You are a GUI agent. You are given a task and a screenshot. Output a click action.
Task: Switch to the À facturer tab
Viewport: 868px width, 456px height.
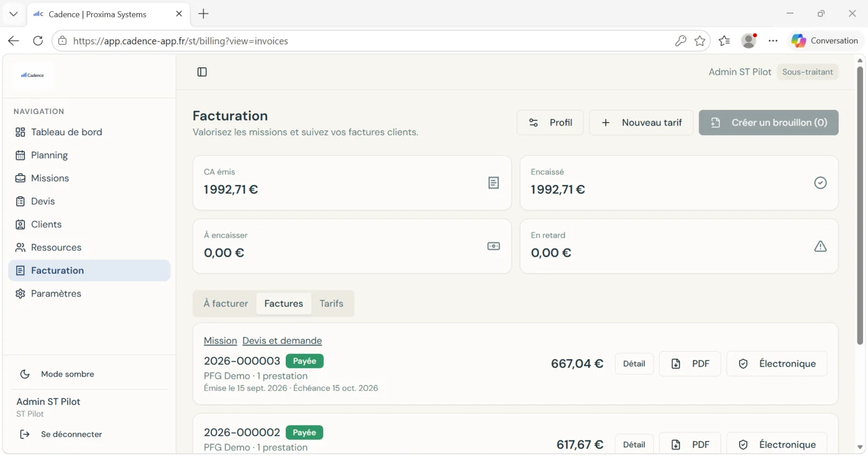pos(226,303)
